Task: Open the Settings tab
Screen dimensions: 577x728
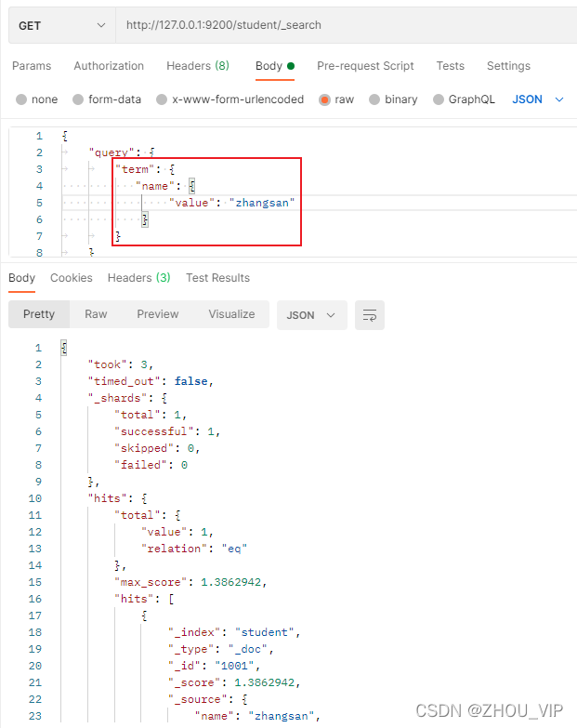Action: coord(508,66)
